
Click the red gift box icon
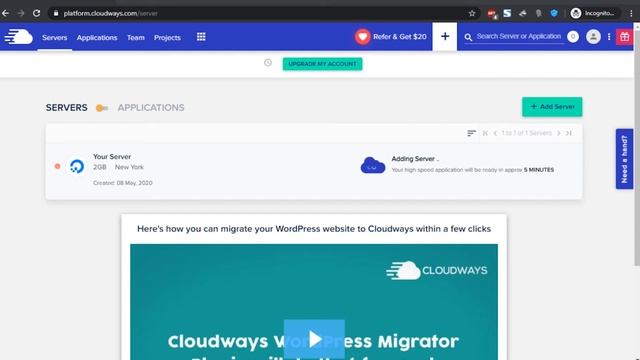[x=624, y=37]
